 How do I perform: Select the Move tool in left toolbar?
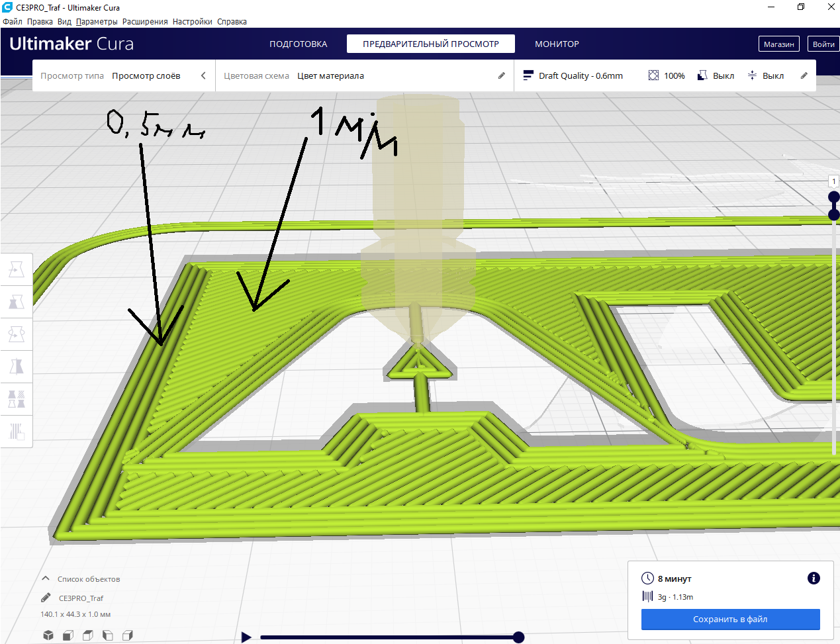(17, 269)
